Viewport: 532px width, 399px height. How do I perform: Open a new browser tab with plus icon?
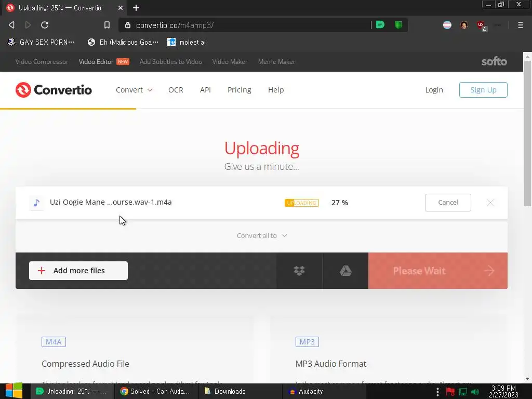pyautogui.click(x=136, y=8)
